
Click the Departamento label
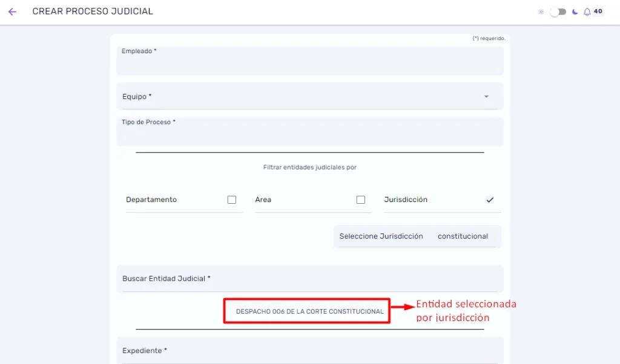click(x=151, y=200)
